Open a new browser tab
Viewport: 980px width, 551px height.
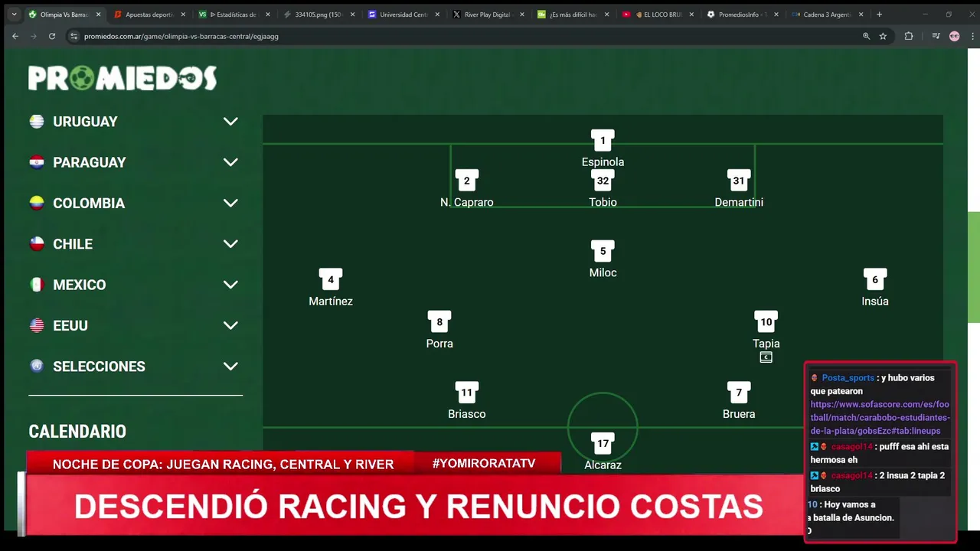coord(879,15)
